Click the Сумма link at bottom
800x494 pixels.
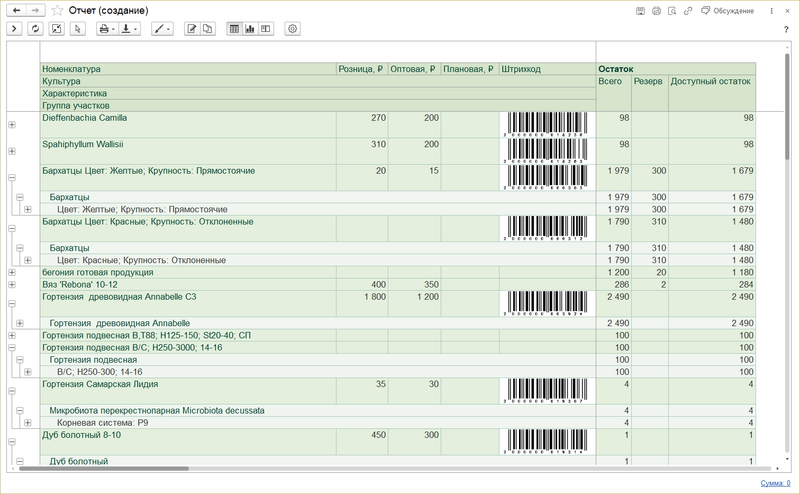tap(775, 483)
